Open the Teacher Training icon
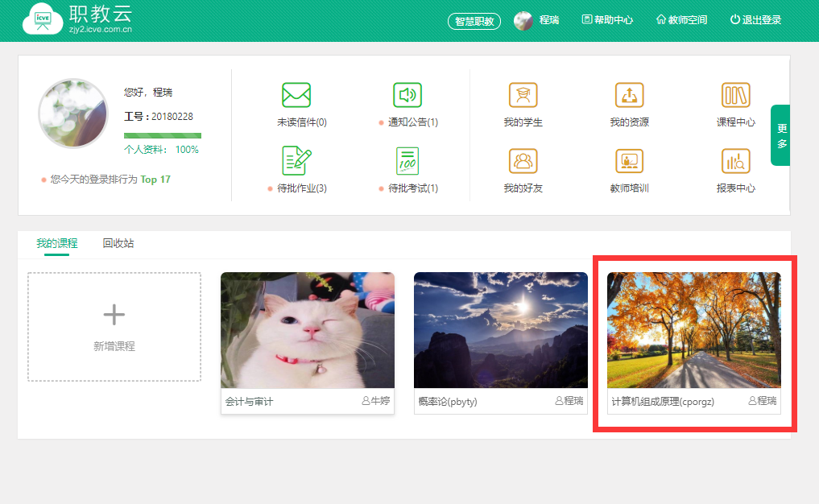The image size is (819, 504). click(x=629, y=161)
